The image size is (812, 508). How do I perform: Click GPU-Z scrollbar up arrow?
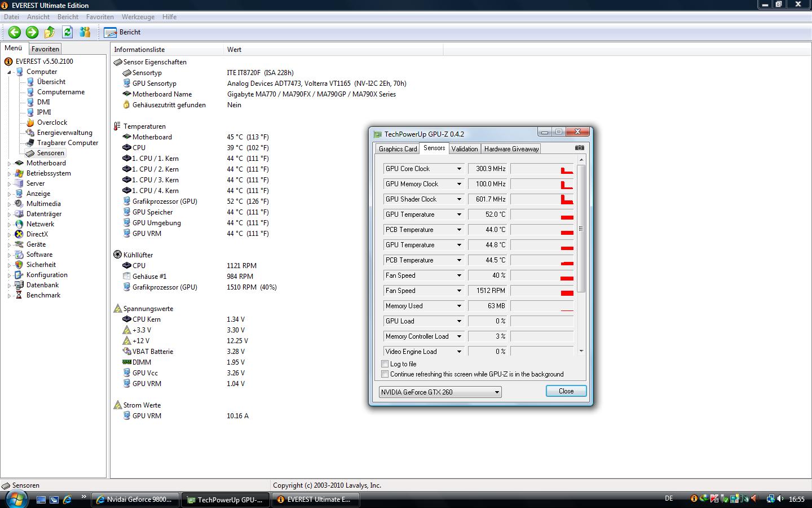pos(581,160)
